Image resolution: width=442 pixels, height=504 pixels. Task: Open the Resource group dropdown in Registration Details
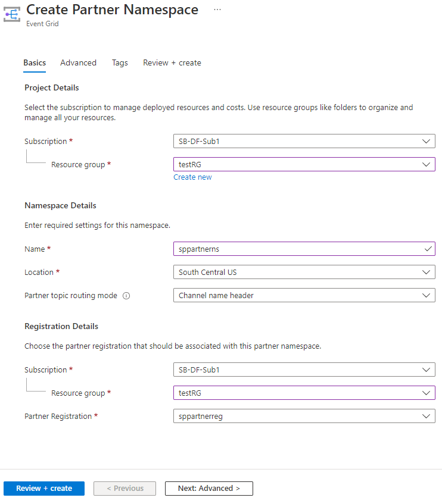427,393
